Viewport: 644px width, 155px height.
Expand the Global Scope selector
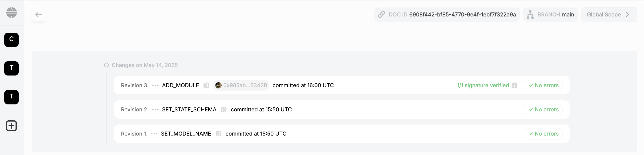point(609,14)
